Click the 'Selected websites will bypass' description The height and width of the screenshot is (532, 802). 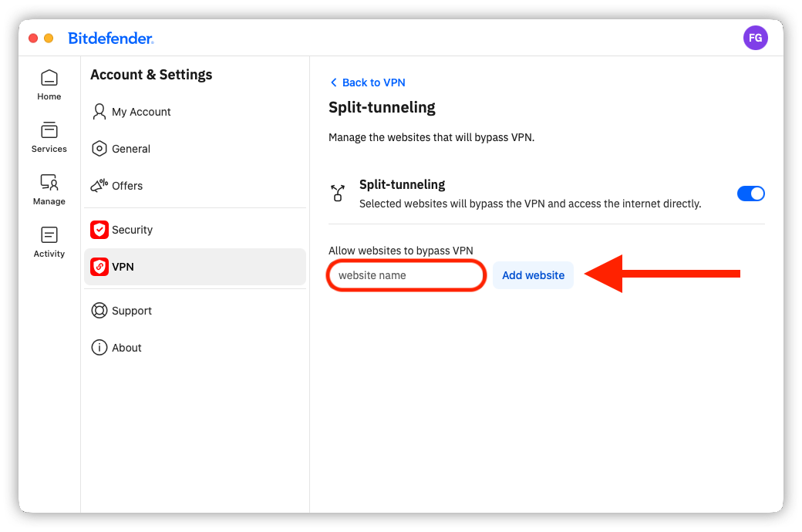(530, 204)
